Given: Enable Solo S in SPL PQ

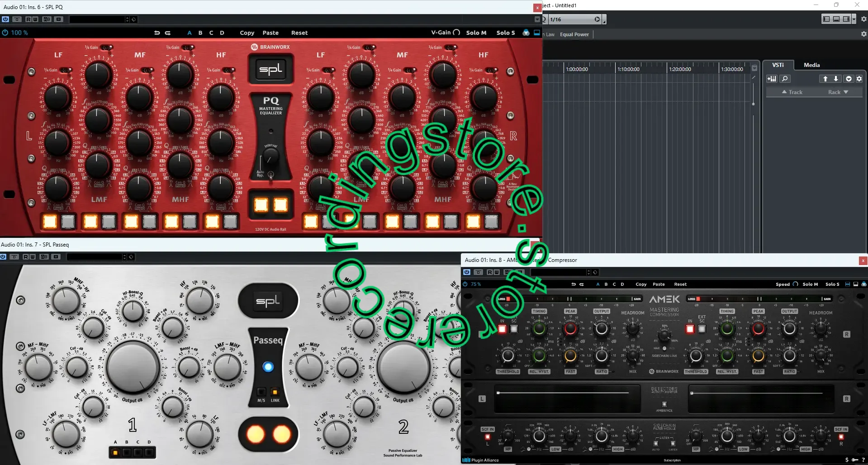Looking at the screenshot, I should point(506,33).
